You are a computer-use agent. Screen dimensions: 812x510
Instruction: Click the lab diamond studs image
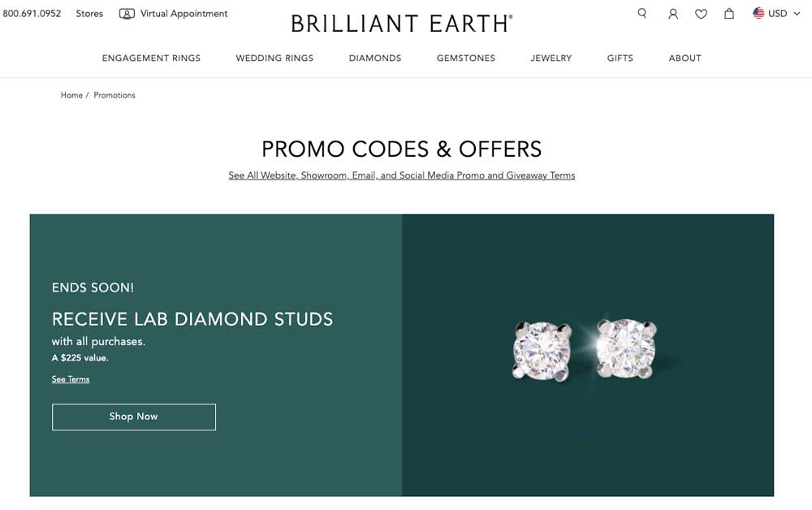point(585,349)
